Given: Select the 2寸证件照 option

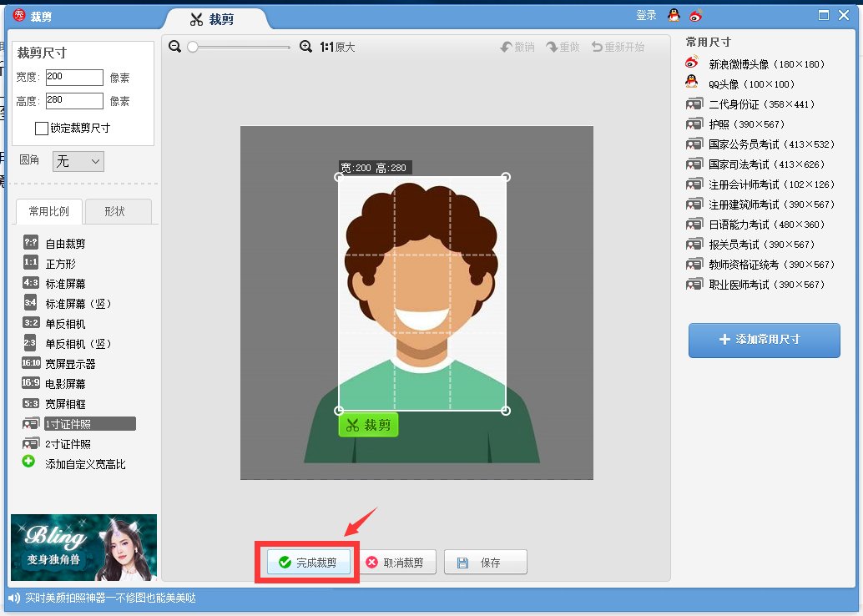Looking at the screenshot, I should (58, 444).
